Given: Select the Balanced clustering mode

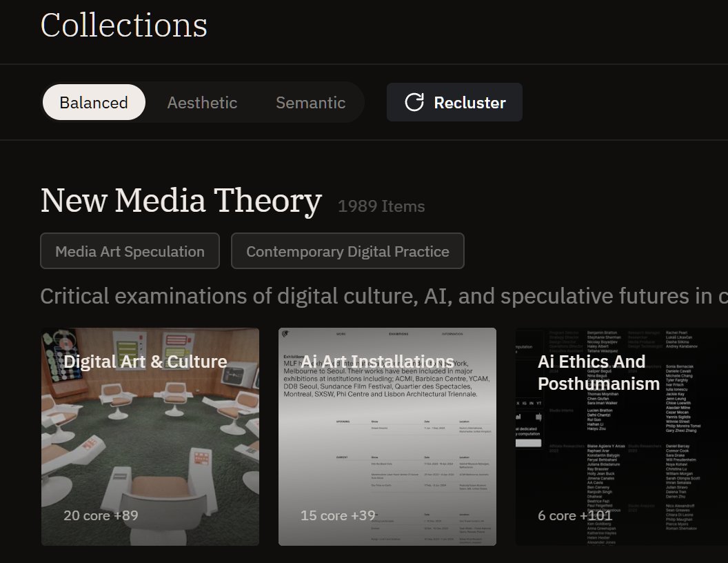Looking at the screenshot, I should (x=94, y=102).
